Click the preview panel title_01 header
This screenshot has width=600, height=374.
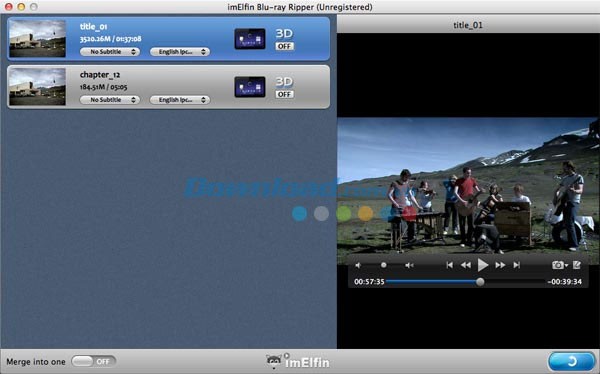pos(468,25)
